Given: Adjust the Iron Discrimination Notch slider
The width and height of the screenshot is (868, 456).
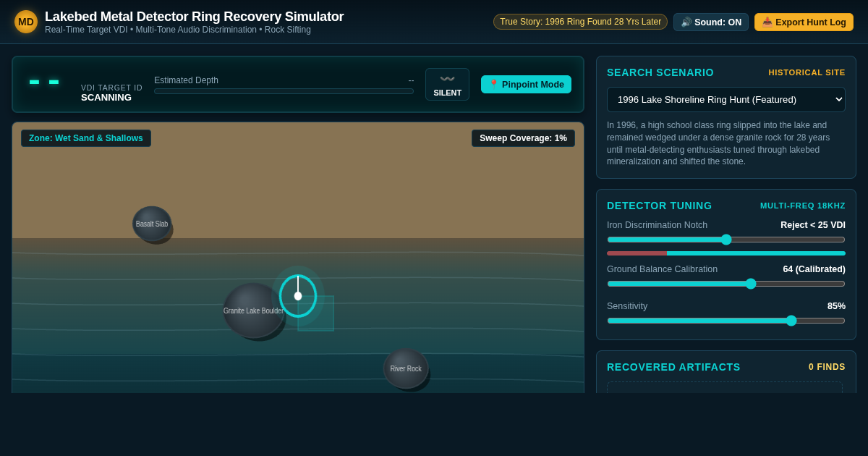Looking at the screenshot, I should point(726,240).
